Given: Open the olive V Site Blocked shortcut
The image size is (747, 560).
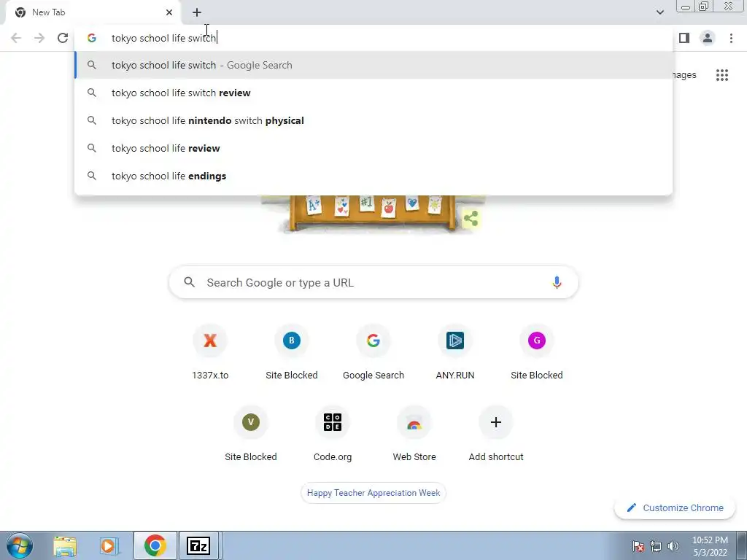Looking at the screenshot, I should point(251,434).
